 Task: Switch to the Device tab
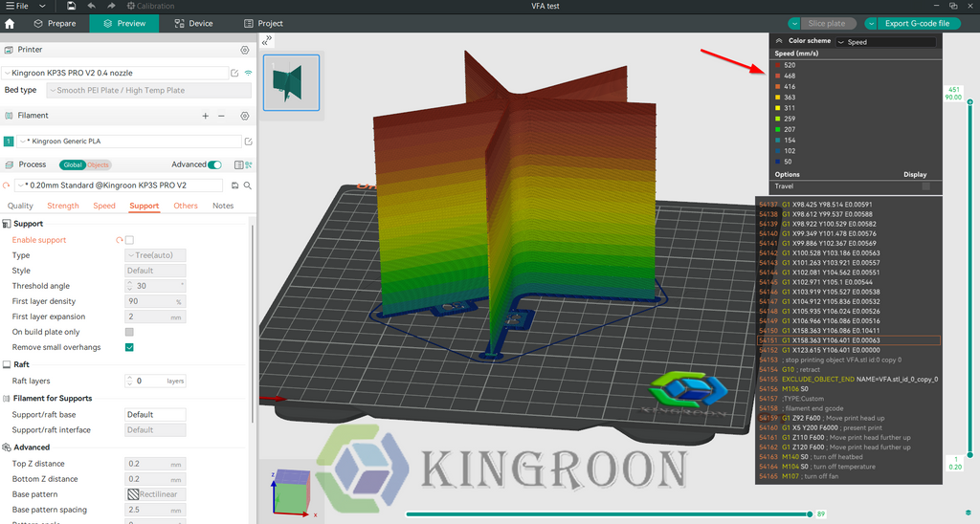click(193, 24)
